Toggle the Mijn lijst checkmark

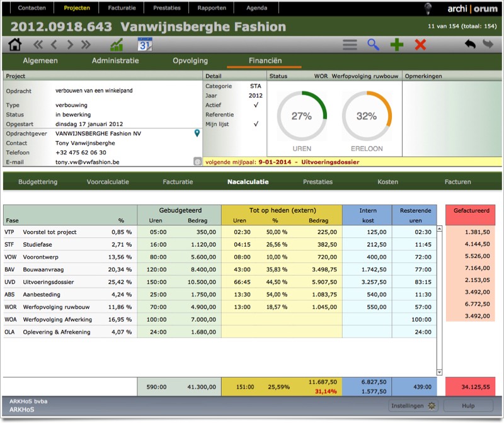point(256,124)
